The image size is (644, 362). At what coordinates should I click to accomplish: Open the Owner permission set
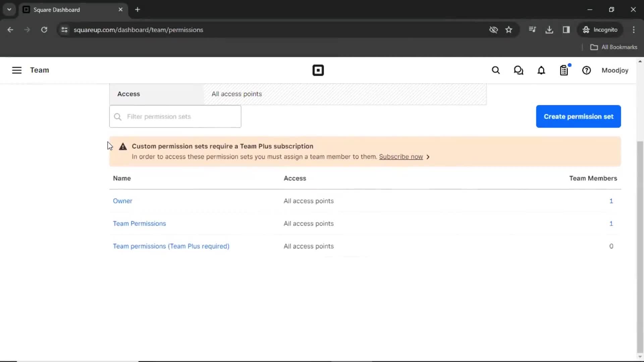coord(122,201)
